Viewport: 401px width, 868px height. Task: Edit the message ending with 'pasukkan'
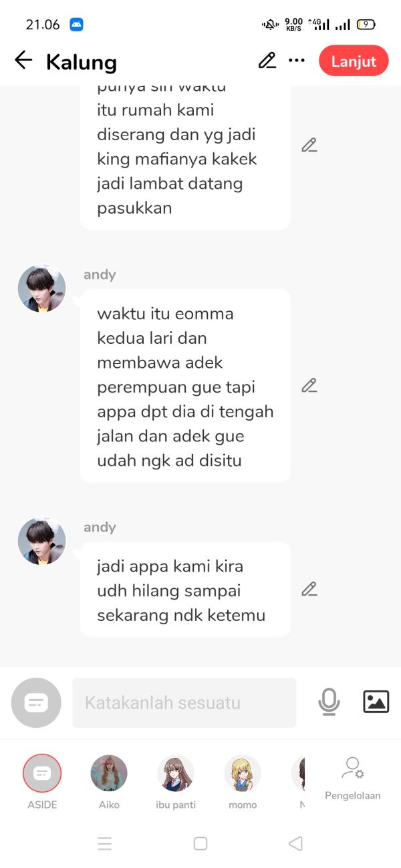(x=309, y=145)
